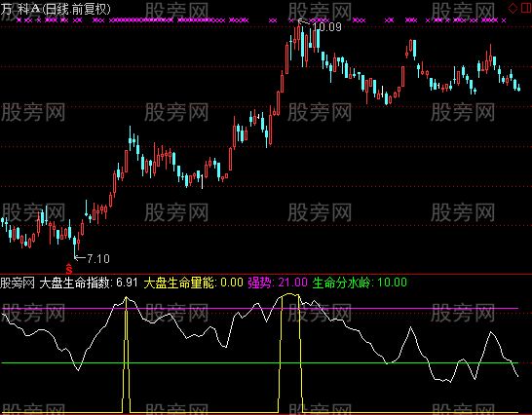This screenshot has width=532, height=415.
Task: Select the 7.10 low price label
Action: click(x=98, y=259)
